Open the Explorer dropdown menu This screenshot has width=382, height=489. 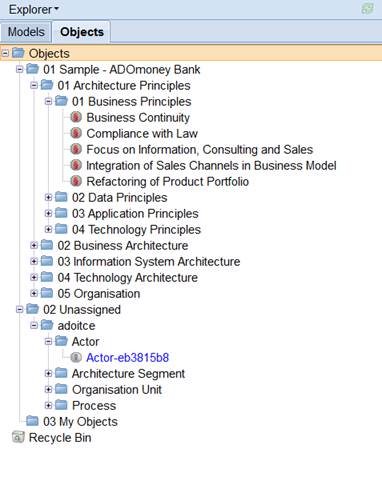coord(34,9)
